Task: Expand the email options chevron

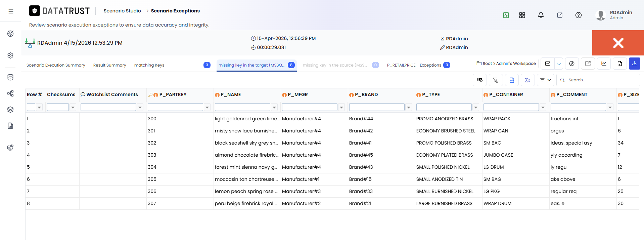Action: (559, 64)
